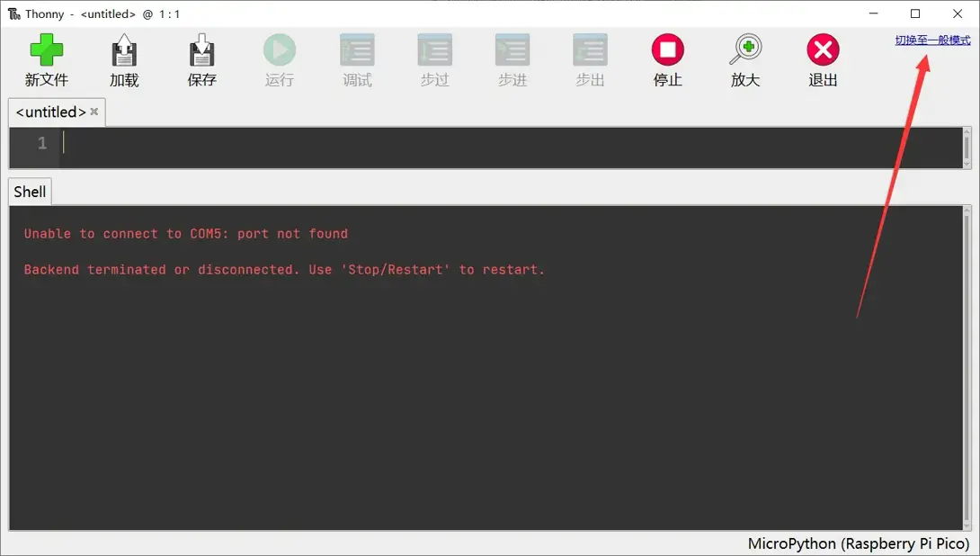Click the red Quit (退出) icon
The width and height of the screenshot is (980, 556).
(823, 50)
